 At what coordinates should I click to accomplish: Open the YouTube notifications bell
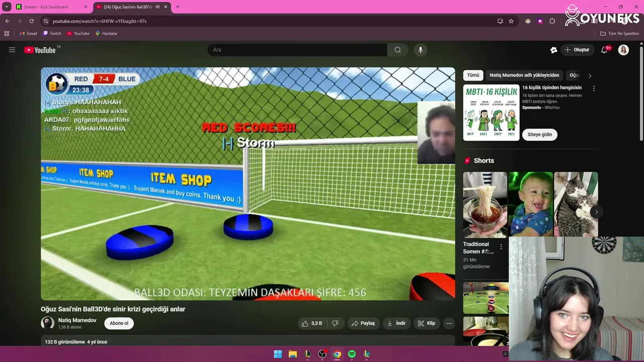pyautogui.click(x=604, y=50)
